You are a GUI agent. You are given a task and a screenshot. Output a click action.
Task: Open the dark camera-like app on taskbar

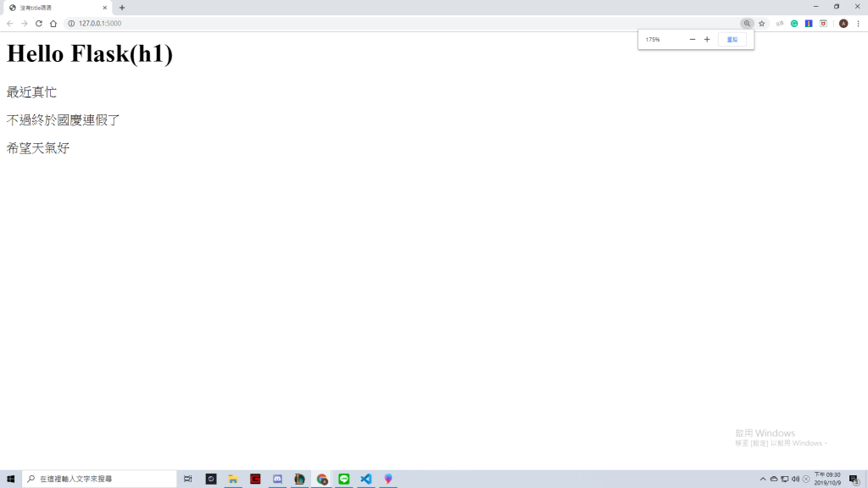pos(211,479)
